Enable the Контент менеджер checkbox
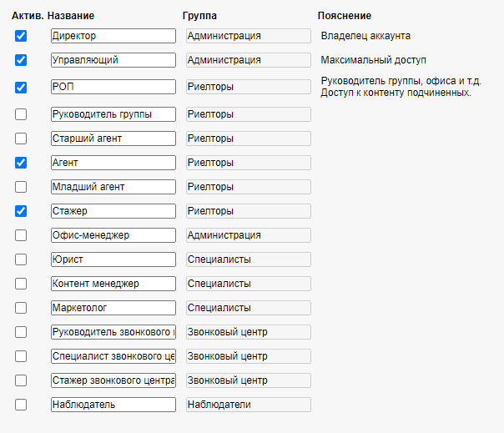 (21, 284)
